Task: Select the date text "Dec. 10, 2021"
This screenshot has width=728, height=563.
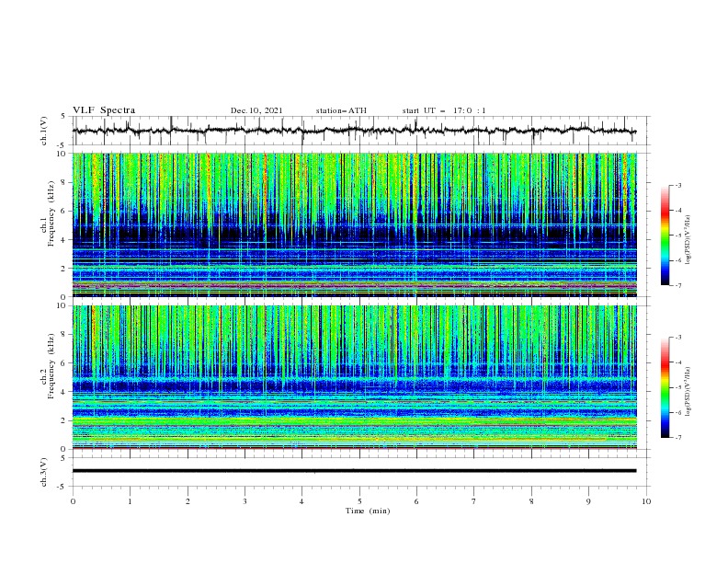Action: click(x=256, y=110)
